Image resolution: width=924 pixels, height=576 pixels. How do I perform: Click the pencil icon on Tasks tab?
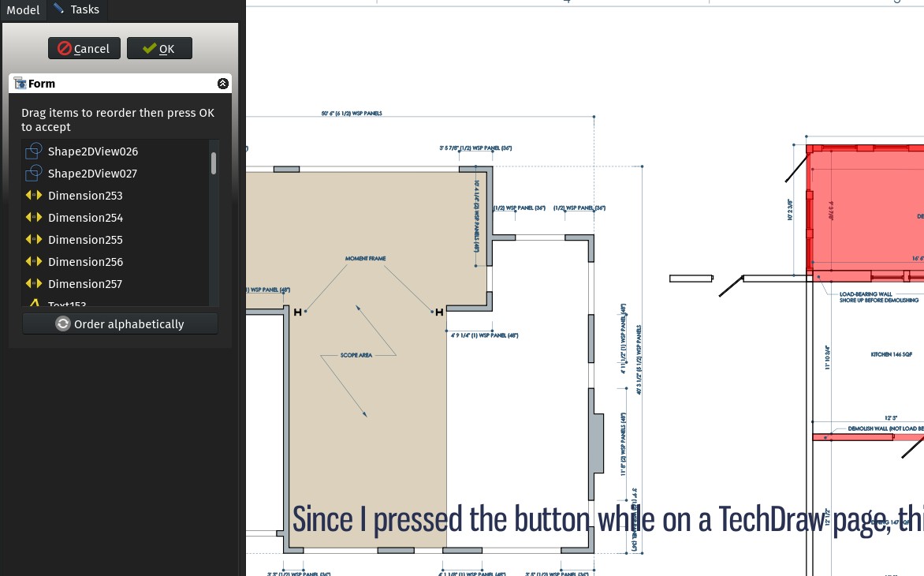tap(58, 9)
